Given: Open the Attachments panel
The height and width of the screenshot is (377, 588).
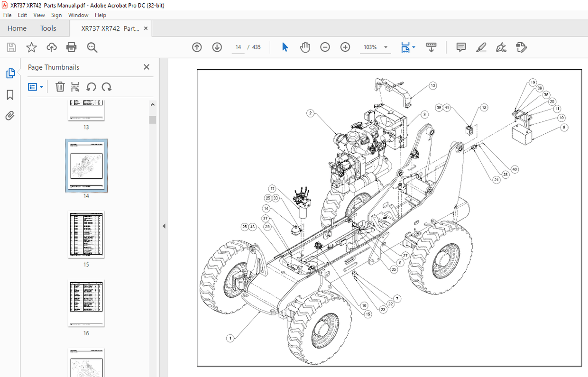Looking at the screenshot, I should (x=10, y=115).
